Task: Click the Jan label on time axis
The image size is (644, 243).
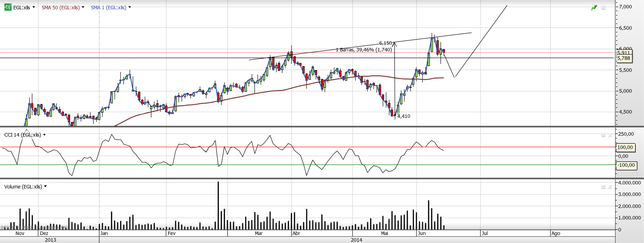Action: pyautogui.click(x=104, y=233)
